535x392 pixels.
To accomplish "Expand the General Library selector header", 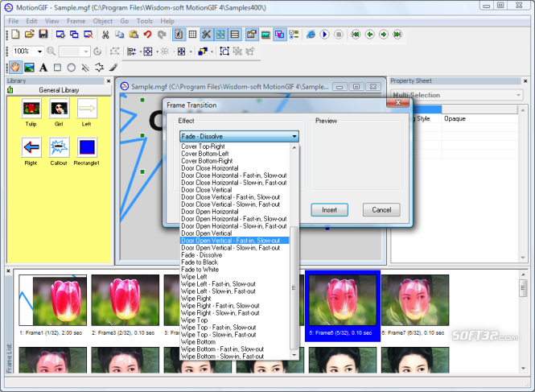I will pyautogui.click(x=59, y=90).
